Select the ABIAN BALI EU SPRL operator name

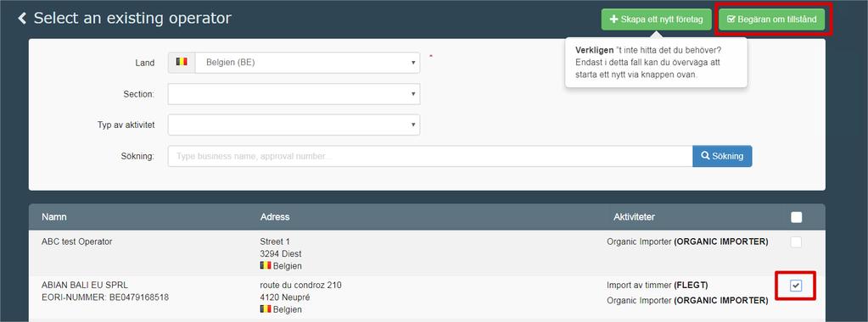coord(85,286)
